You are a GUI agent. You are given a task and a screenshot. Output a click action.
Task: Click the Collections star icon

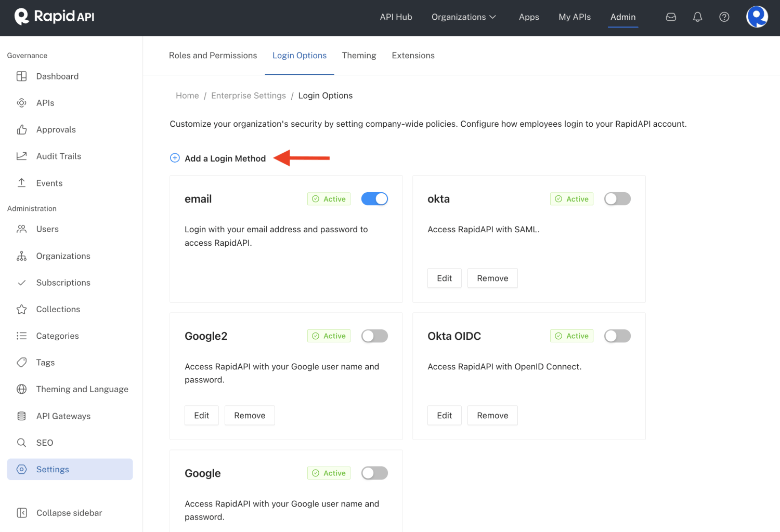(x=21, y=309)
